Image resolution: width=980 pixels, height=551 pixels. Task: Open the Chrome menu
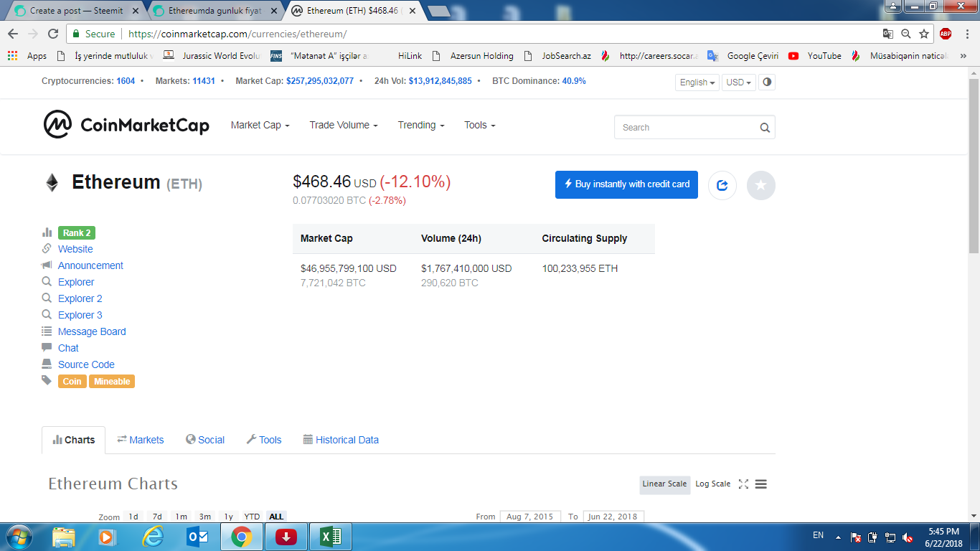pos(967,34)
